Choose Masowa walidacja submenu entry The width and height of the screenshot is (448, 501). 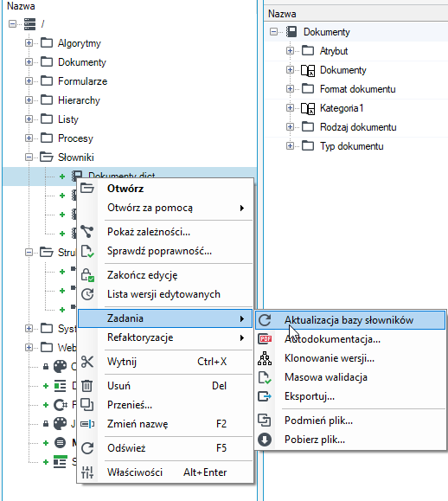(350, 377)
